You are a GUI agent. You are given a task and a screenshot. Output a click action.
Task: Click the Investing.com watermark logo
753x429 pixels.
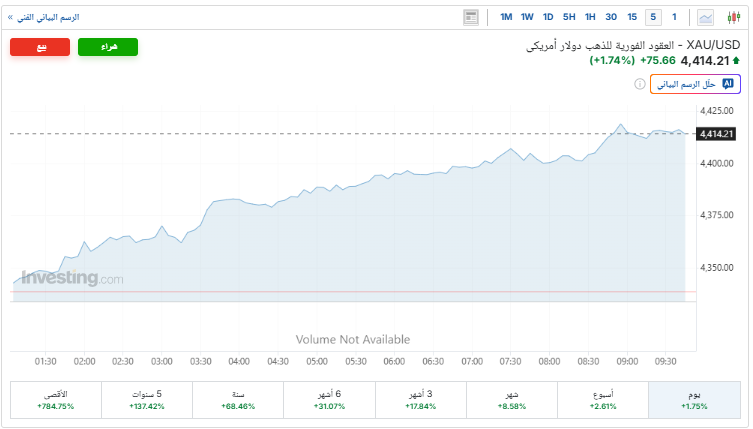click(x=72, y=279)
